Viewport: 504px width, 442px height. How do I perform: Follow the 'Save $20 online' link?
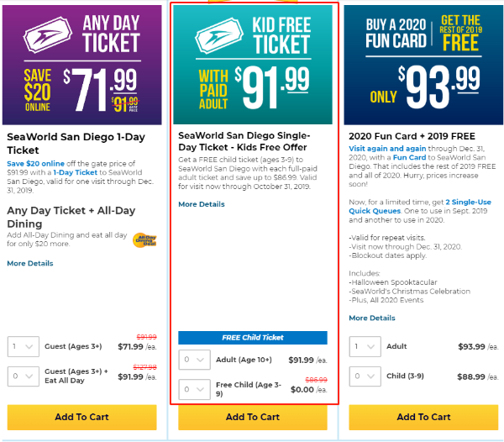pyautogui.click(x=35, y=164)
